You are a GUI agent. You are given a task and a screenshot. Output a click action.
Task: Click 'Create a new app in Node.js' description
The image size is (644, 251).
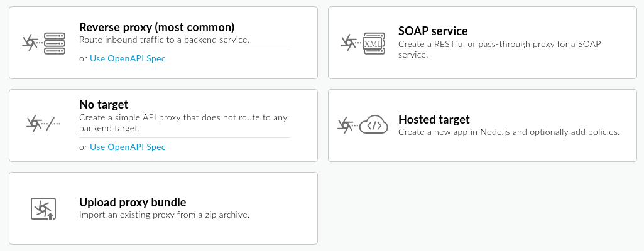[509, 132]
